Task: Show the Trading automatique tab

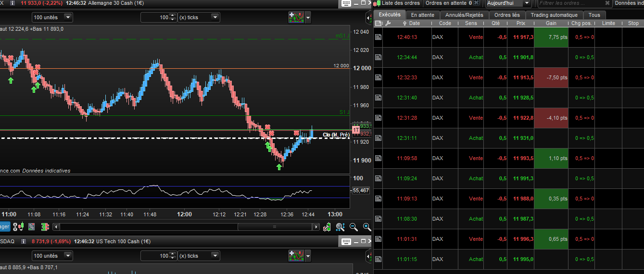Action: (x=555, y=15)
